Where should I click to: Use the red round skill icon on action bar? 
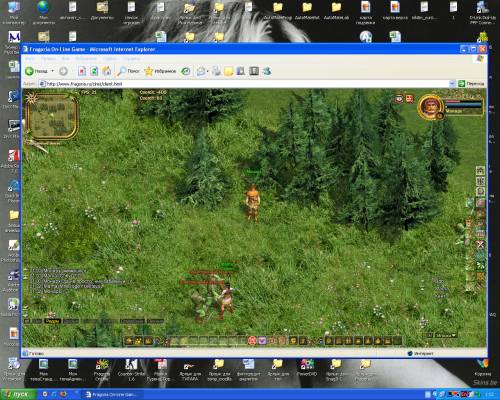pyautogui.click(x=252, y=341)
